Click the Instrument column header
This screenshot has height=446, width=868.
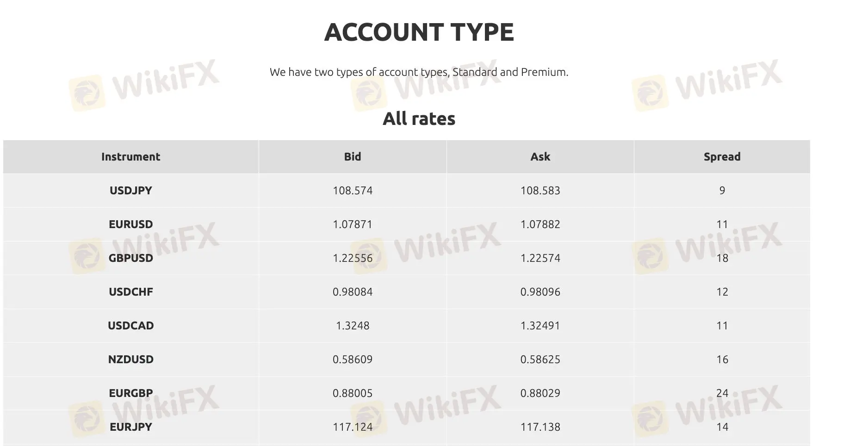coord(130,157)
